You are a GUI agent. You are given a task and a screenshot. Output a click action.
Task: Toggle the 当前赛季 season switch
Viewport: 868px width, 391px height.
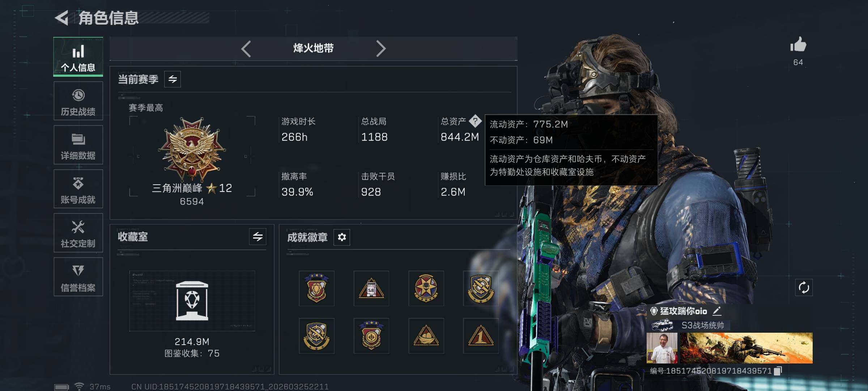173,79
